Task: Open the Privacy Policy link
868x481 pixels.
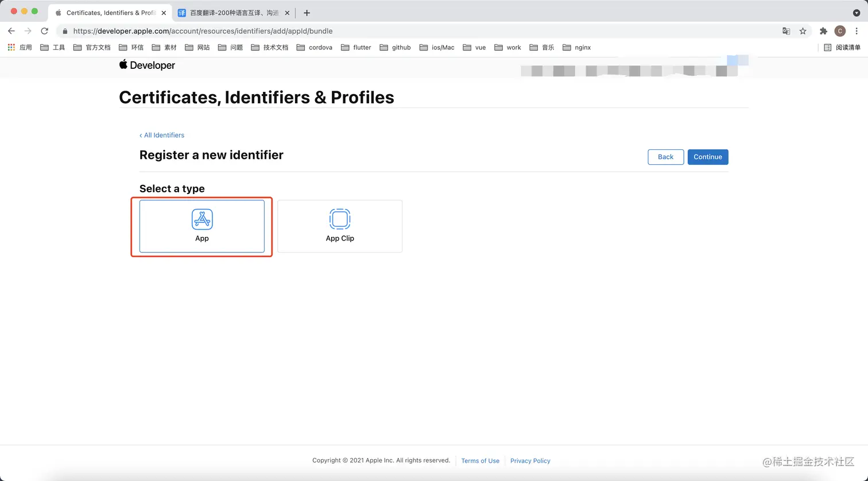Action: point(530,460)
